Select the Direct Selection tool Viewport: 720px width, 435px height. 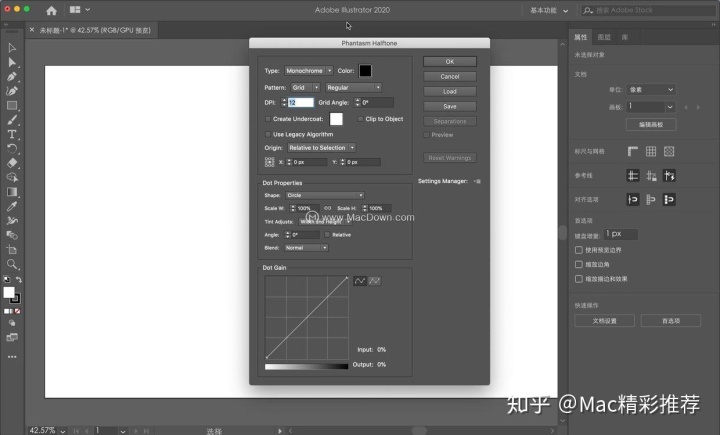click(x=12, y=62)
